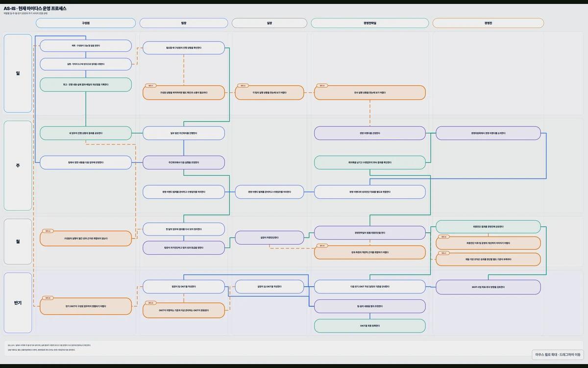Click '각 팀의 실행 상황을 한눈에 보기 어렵다'
The image size is (588, 368).
tap(269, 92)
